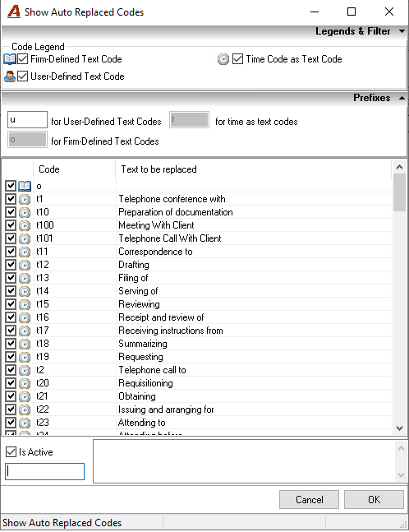Click the clock icon in row t11
The height and width of the screenshot is (532, 409).
(25, 252)
